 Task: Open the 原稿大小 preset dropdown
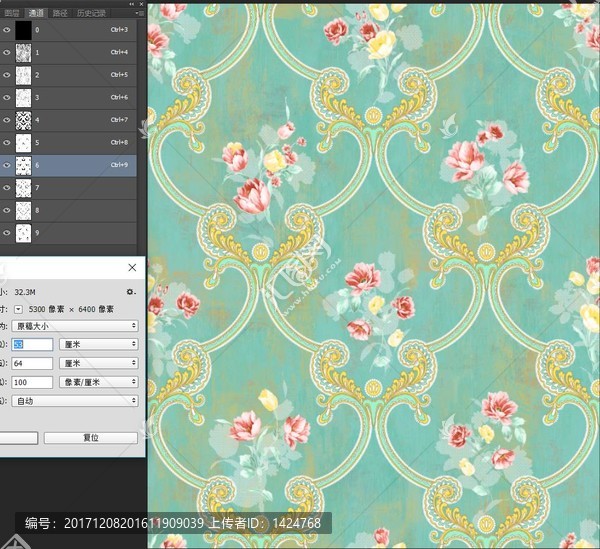click(75, 326)
